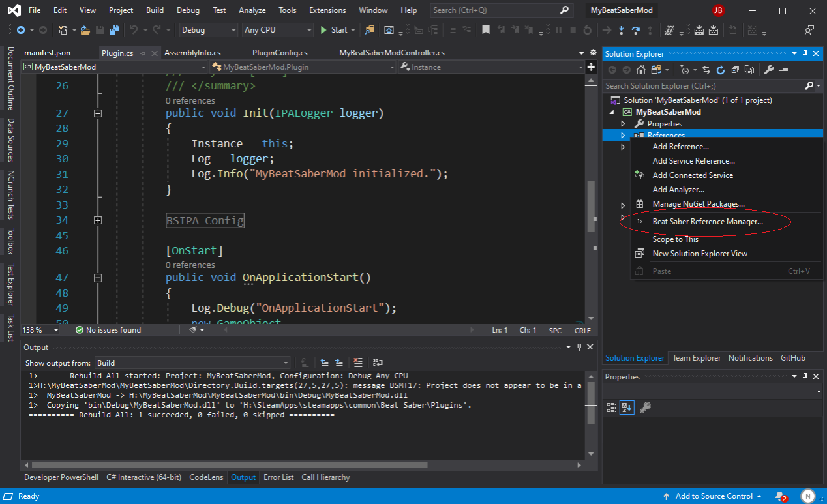Switch to the manifest.json tab
This screenshot has width=827, height=504.
point(47,53)
